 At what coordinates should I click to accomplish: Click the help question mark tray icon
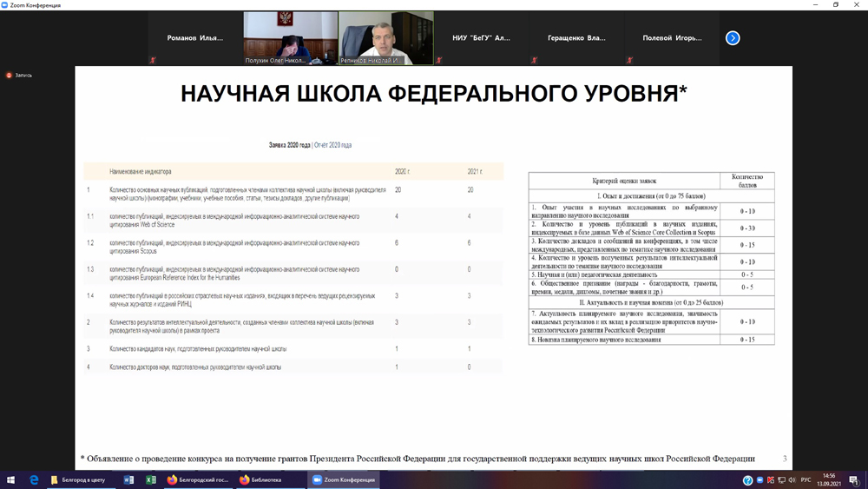pos(747,479)
